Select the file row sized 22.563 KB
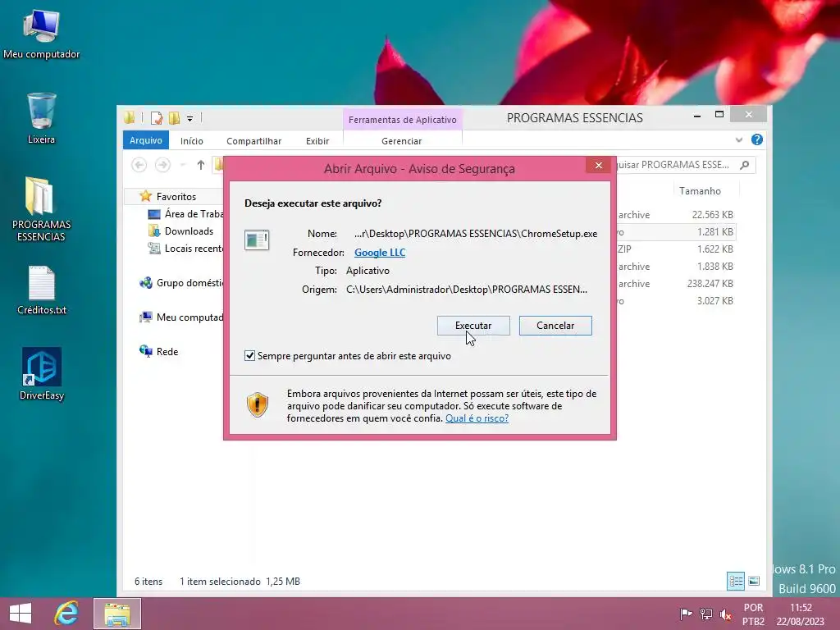The image size is (840, 630). tap(676, 215)
